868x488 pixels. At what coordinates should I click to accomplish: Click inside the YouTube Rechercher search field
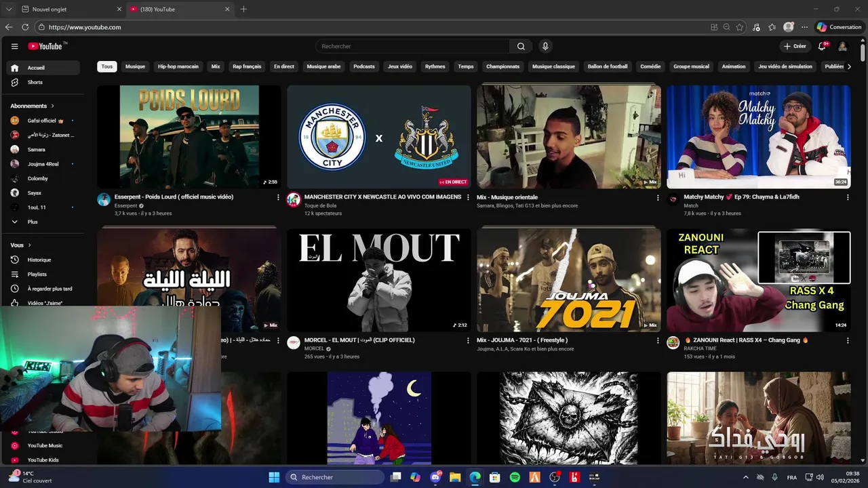click(412, 46)
